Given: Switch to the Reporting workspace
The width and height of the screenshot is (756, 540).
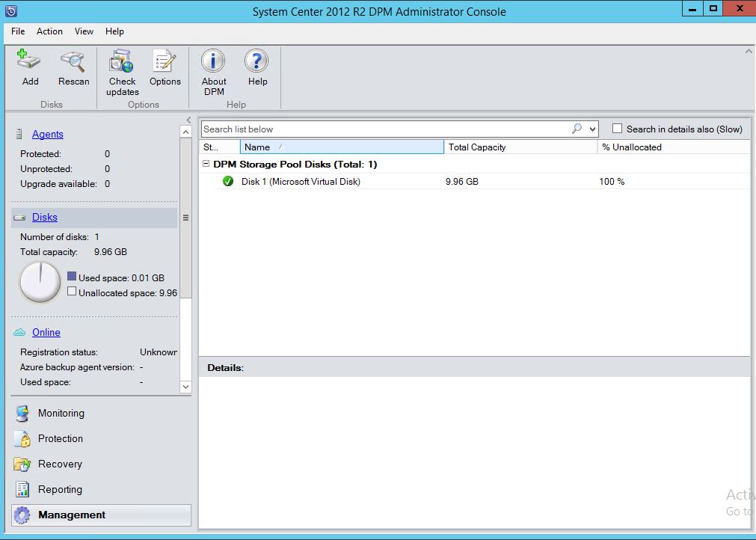Looking at the screenshot, I should 101,489.
